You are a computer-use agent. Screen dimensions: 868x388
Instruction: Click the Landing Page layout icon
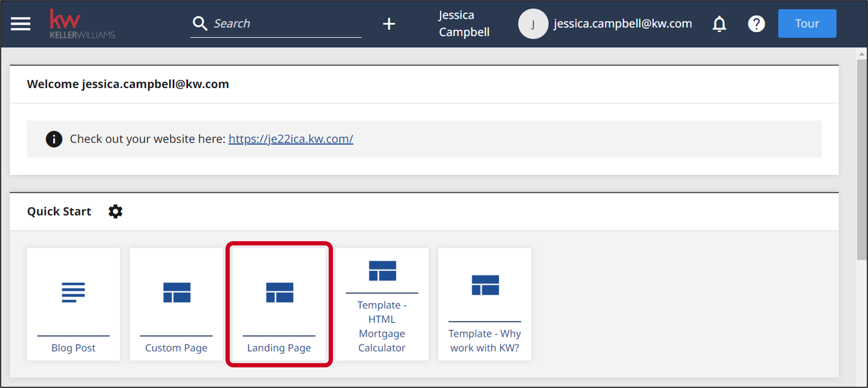[279, 292]
